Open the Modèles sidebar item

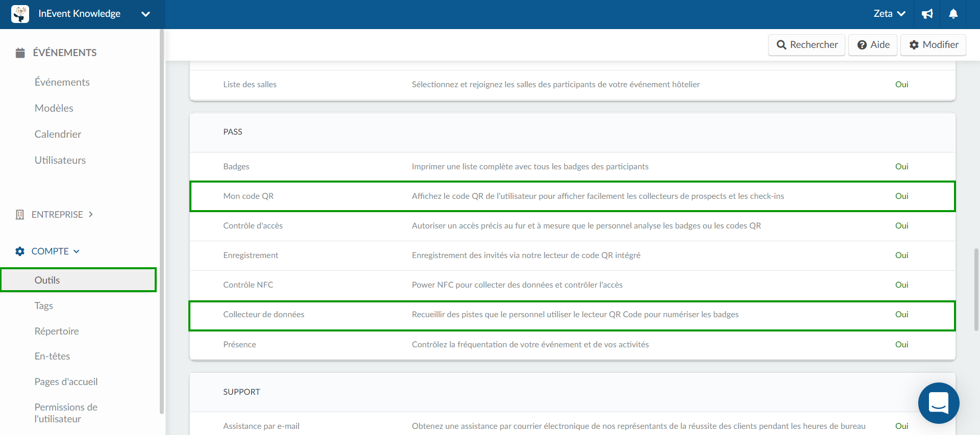(x=54, y=108)
